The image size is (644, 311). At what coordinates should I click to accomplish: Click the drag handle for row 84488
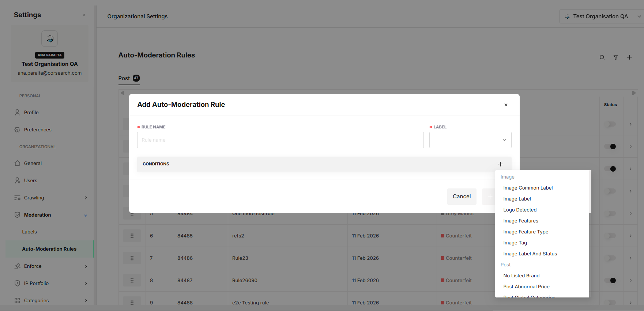click(x=132, y=303)
